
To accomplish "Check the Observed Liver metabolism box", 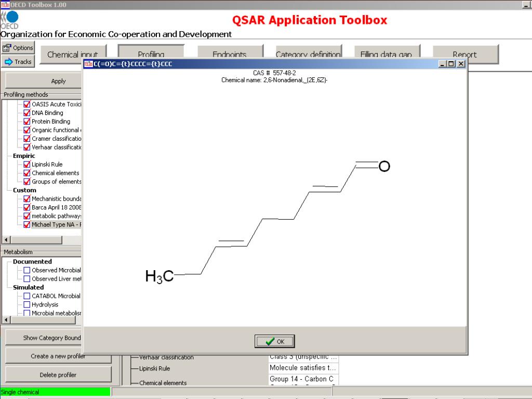I will click(x=27, y=279).
